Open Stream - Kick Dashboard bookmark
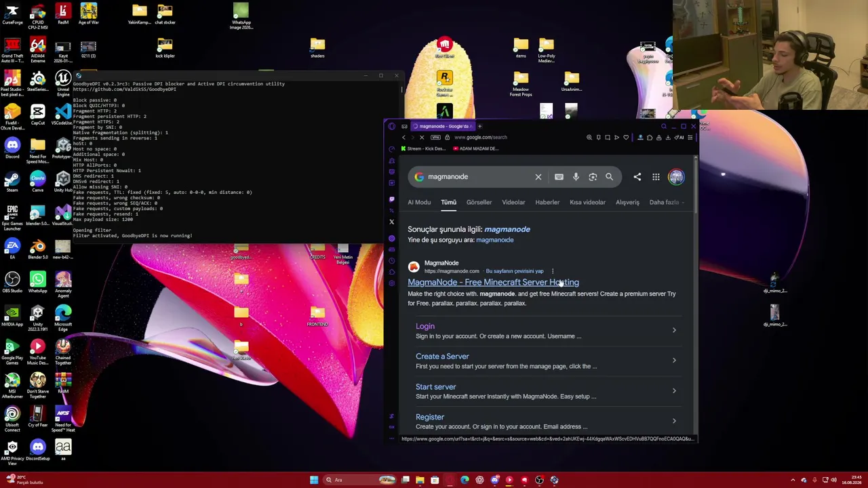 tap(423, 148)
